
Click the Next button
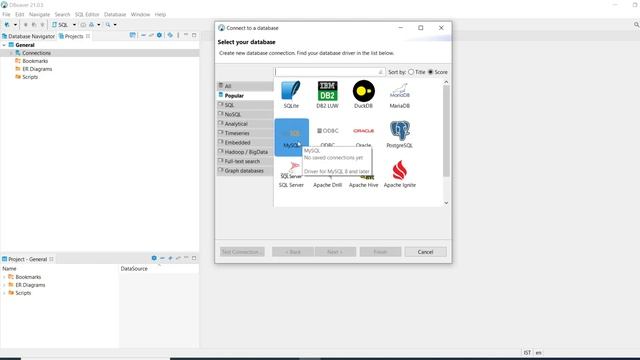tap(335, 252)
